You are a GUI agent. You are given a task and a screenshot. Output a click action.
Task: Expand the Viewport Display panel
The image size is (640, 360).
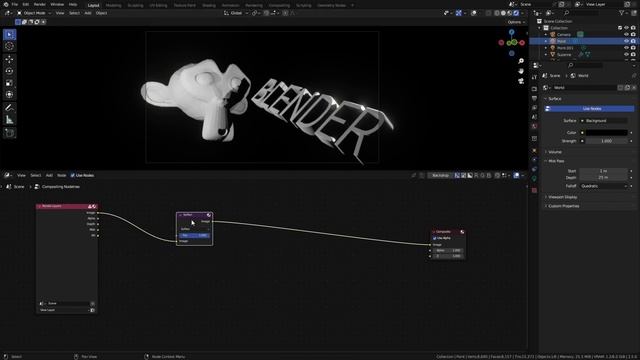pos(562,197)
